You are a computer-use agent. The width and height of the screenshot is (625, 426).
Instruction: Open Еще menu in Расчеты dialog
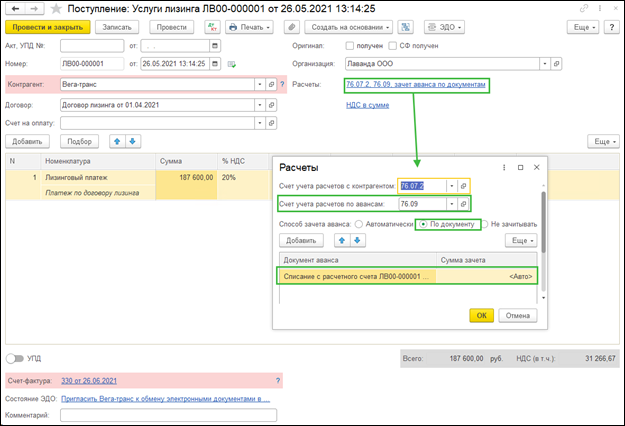pyautogui.click(x=521, y=240)
